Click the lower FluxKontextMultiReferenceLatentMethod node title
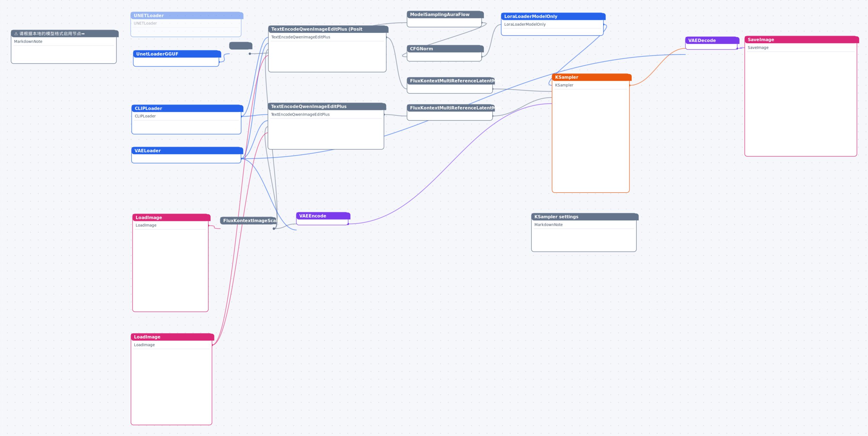This screenshot has width=868, height=436. coord(450,108)
